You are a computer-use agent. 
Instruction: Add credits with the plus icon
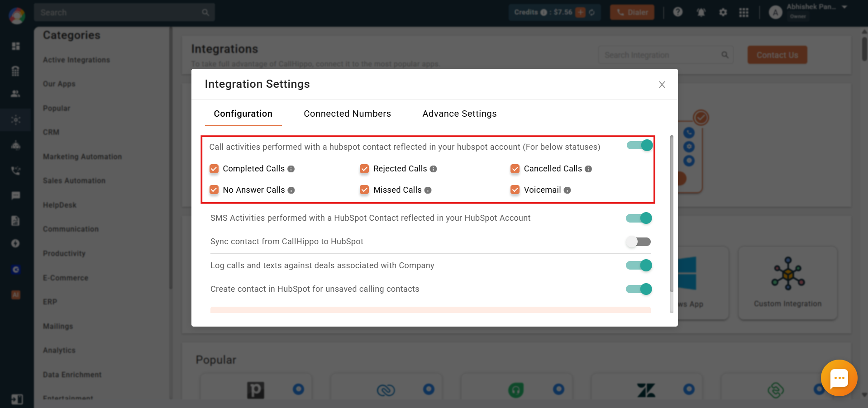580,12
